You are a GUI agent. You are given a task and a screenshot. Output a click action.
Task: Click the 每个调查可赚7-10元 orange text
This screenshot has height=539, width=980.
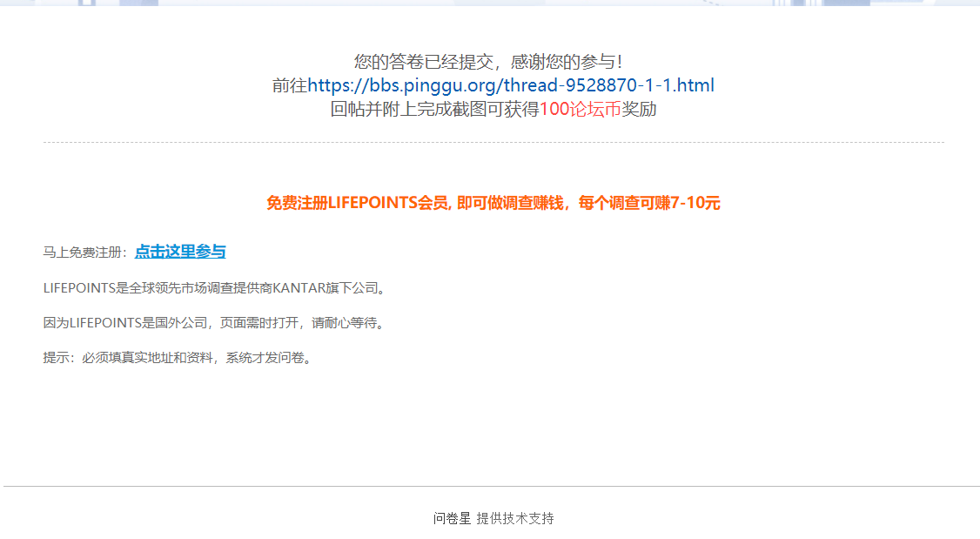coord(648,203)
